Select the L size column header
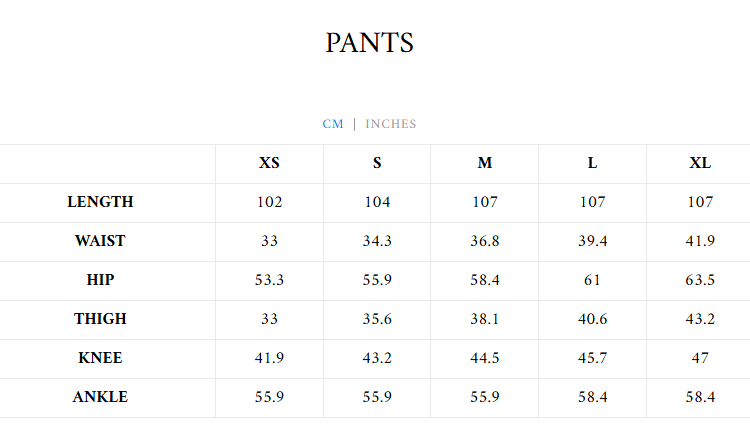 592,163
